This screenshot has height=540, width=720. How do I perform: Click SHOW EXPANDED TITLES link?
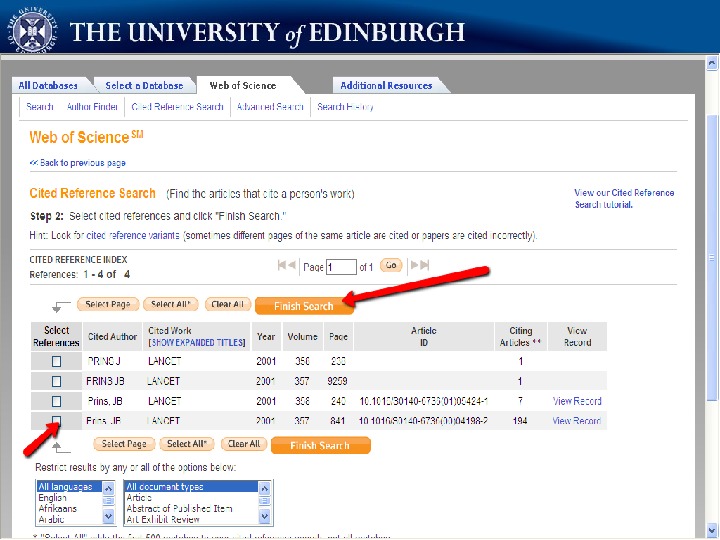(197, 343)
